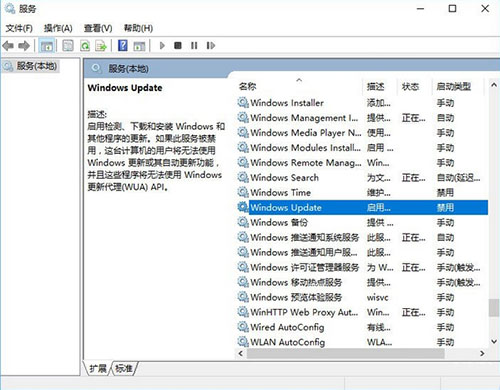The width and height of the screenshot is (500, 390).
Task: Select the highlighted Windows Update service
Action: coord(362,208)
